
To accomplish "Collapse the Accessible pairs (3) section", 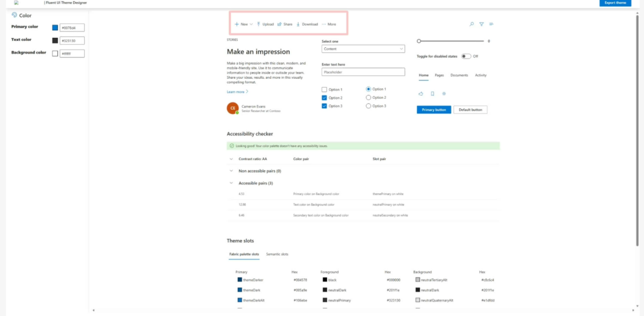I will (x=231, y=183).
